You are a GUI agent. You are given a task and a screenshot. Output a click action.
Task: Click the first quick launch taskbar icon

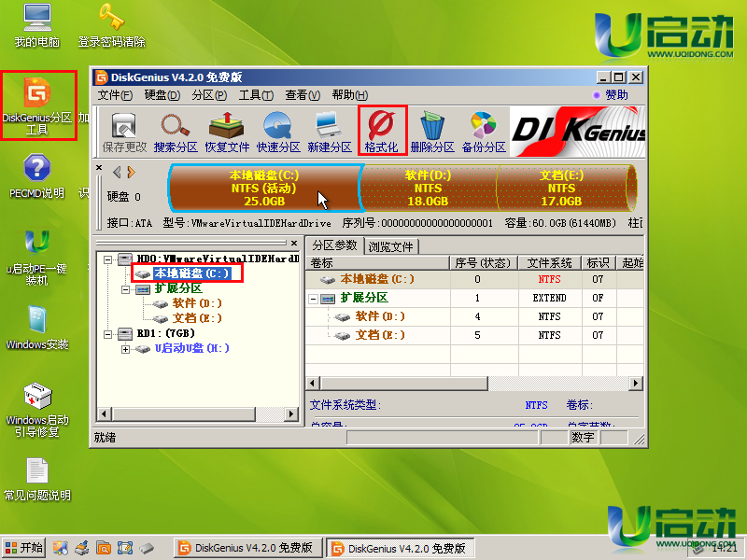pos(60,548)
